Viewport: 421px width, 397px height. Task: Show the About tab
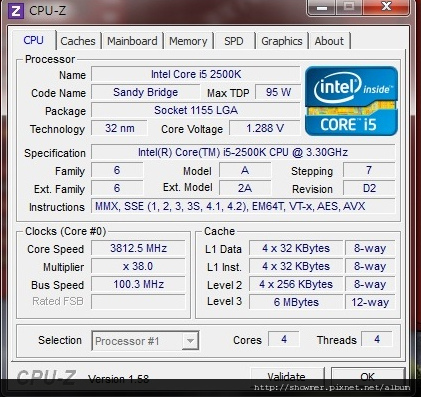click(329, 41)
